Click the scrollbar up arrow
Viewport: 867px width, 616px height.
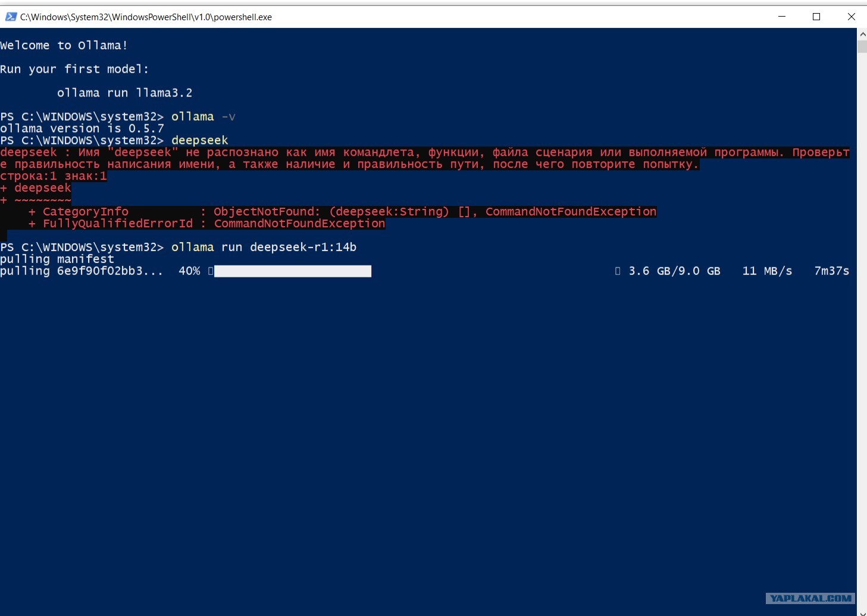(862, 34)
